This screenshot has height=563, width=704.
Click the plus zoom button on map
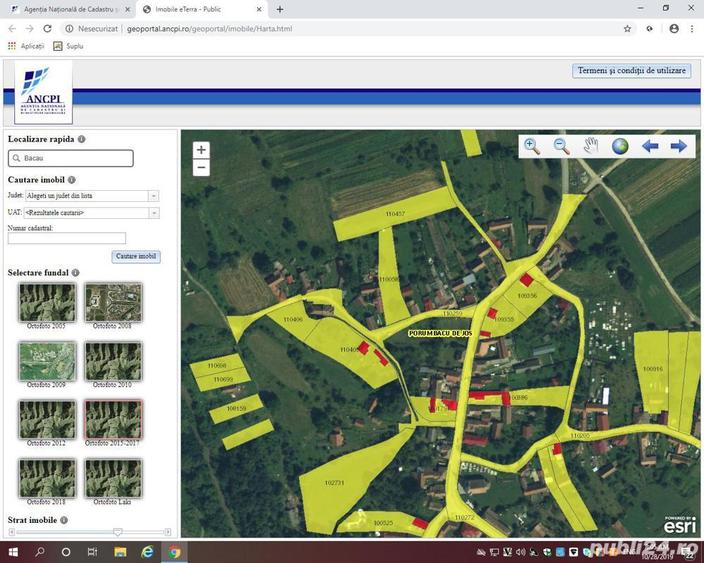pos(201,150)
